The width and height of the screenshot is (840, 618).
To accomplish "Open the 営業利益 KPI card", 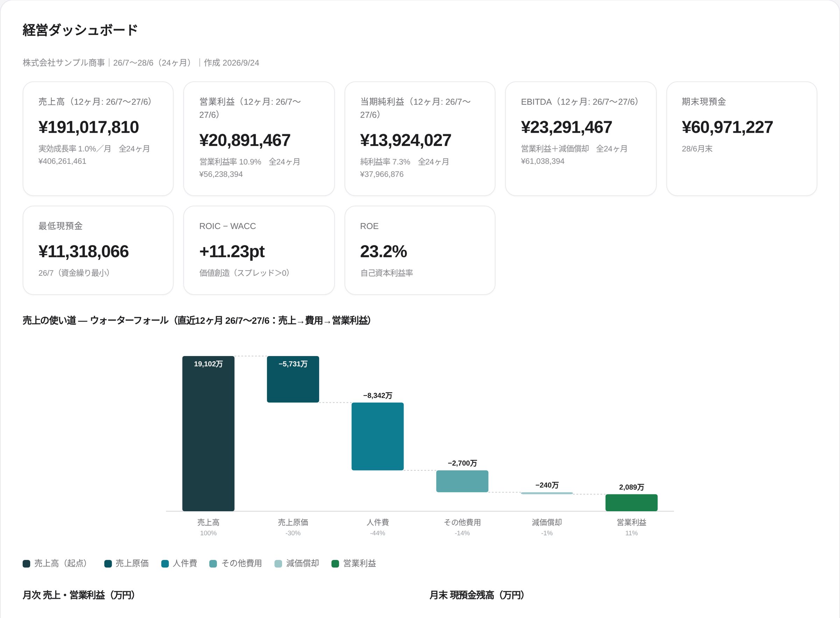I will click(259, 138).
